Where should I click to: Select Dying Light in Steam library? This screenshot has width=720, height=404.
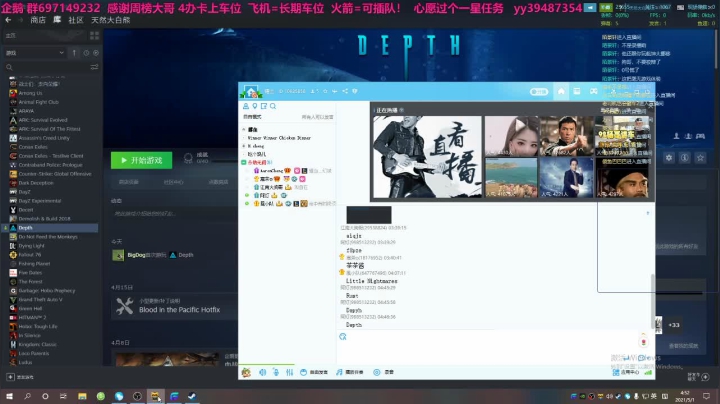tap(31, 246)
